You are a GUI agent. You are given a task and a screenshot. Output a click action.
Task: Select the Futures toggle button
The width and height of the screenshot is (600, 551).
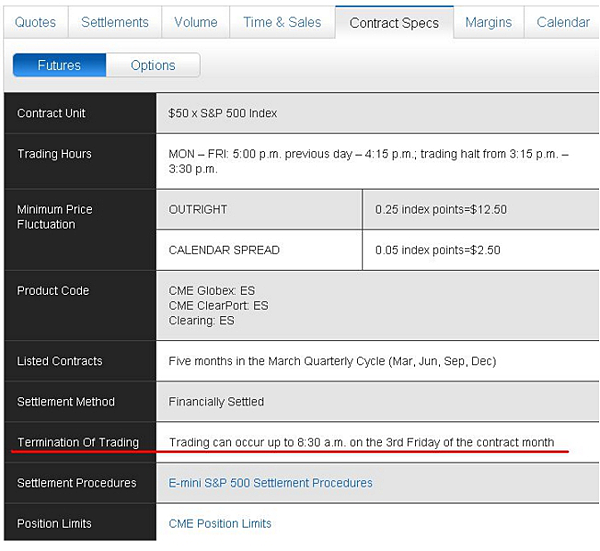click(59, 65)
